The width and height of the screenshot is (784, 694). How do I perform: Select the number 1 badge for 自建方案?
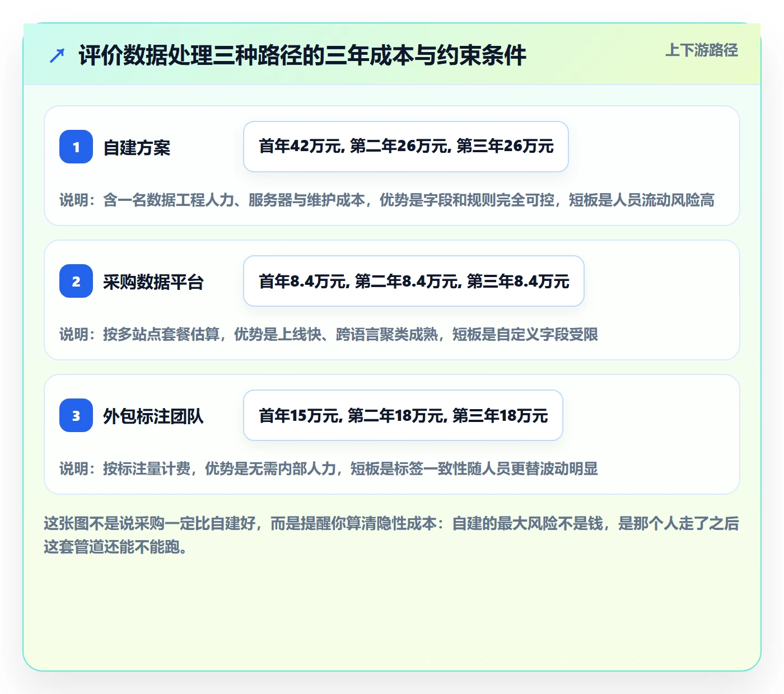pos(76,147)
